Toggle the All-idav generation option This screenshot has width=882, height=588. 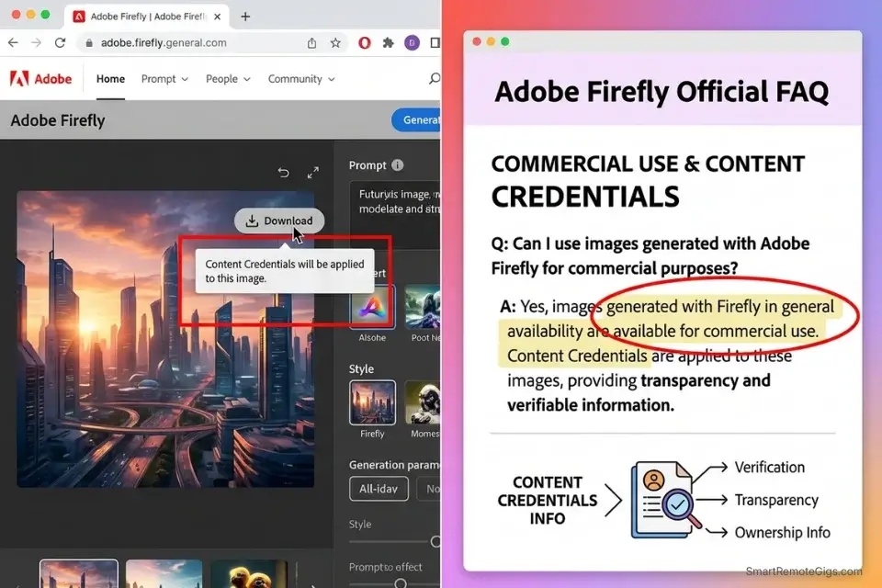[x=379, y=489]
